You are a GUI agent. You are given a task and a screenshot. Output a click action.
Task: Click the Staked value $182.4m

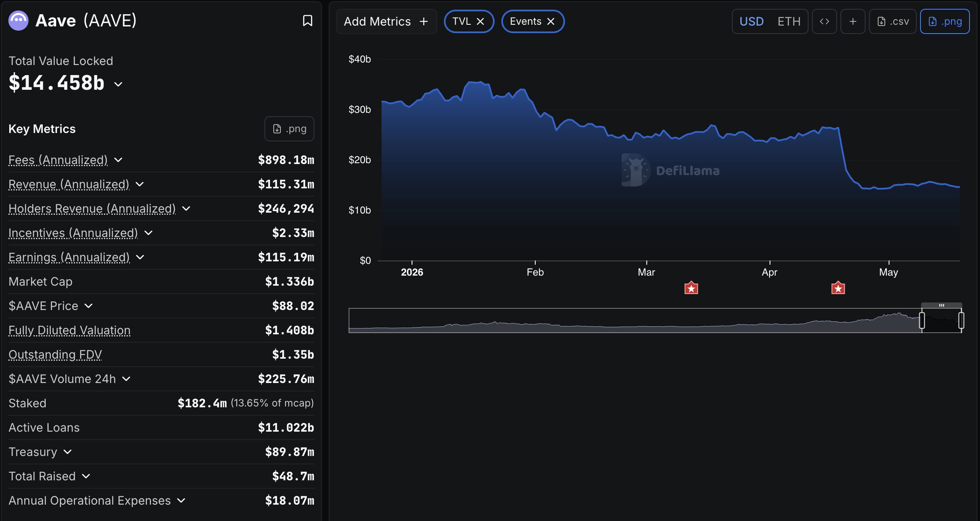[202, 403]
